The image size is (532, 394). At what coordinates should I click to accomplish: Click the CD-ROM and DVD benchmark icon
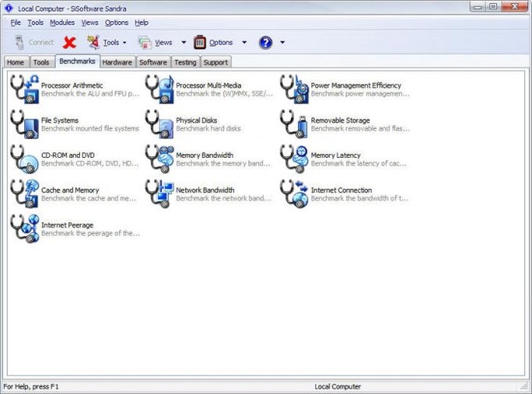(24, 159)
